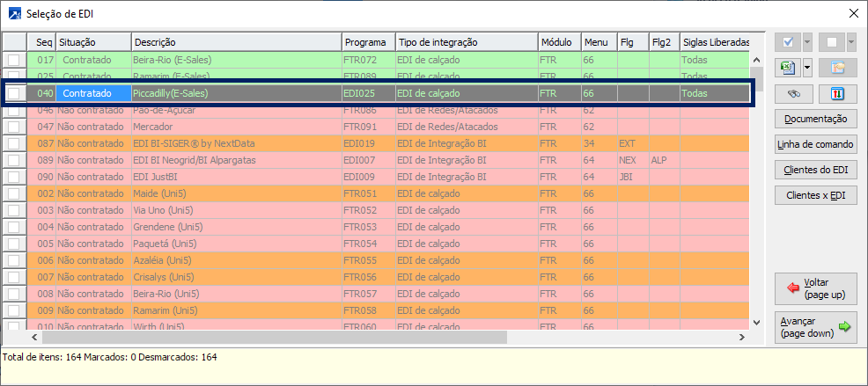
Task: Tick the checkbox for Piccadilly(E-Sales) row
Action: tap(14, 93)
